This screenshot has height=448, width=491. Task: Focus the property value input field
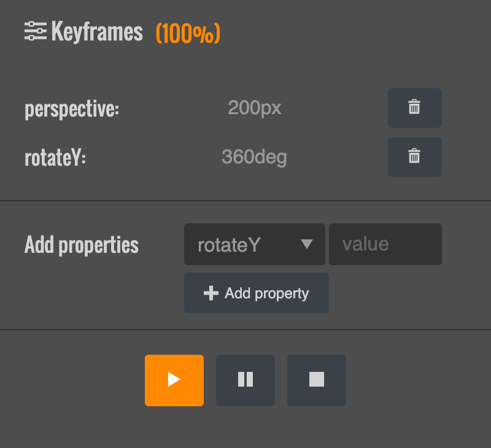click(x=385, y=244)
